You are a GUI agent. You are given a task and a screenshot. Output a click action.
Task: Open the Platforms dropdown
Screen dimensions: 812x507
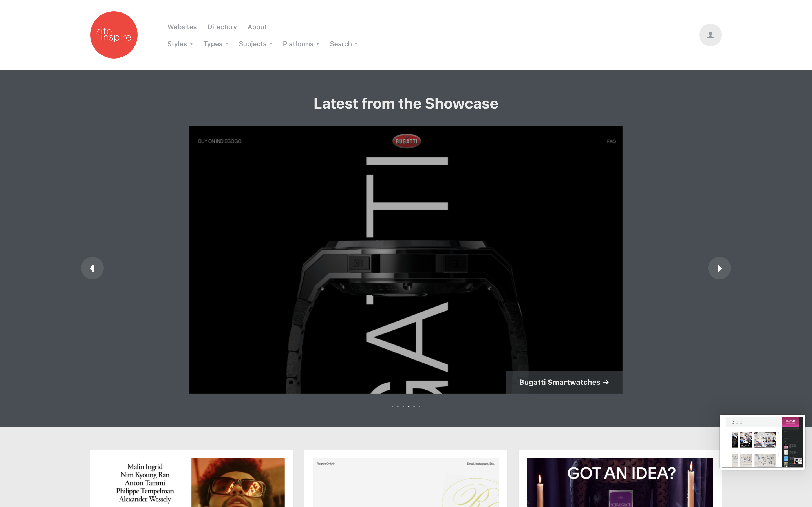(301, 44)
